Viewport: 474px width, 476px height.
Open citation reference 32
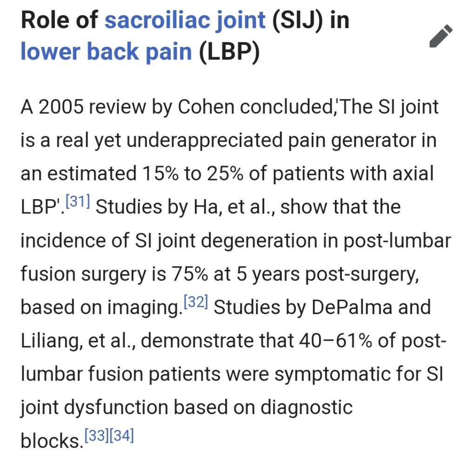point(196,303)
